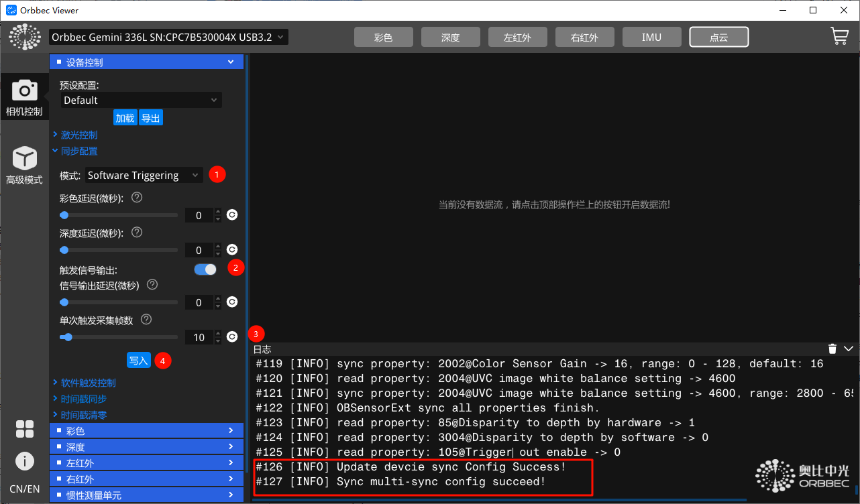Click the 加载 preset button
Screen dimensions: 860x504
click(x=125, y=118)
